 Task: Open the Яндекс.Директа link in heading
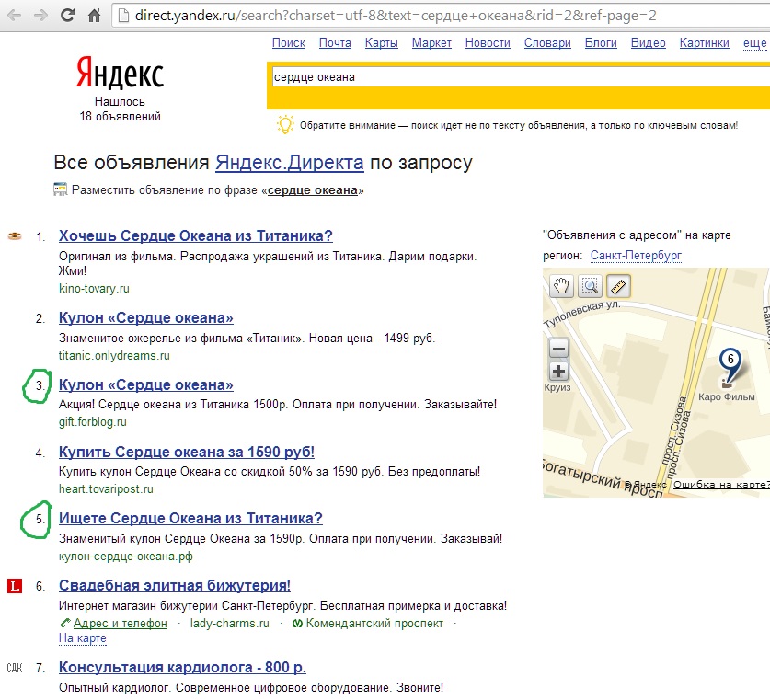coord(290,163)
